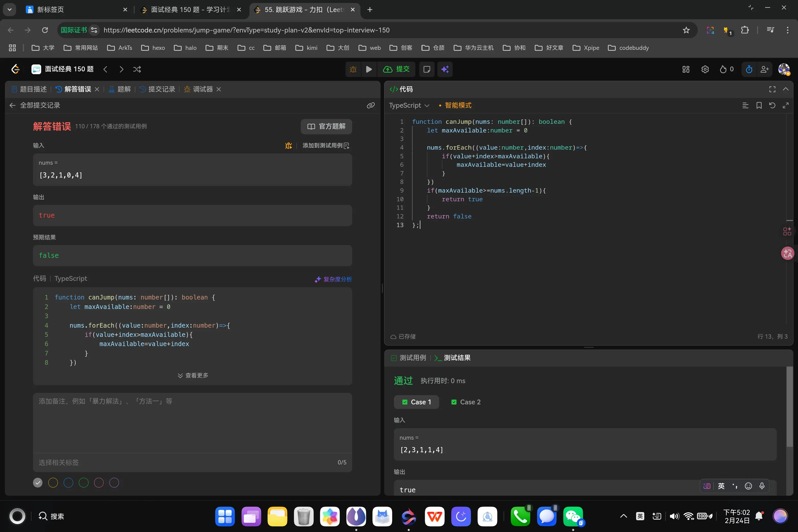Click the AI sparkle assistant icon
The image size is (798, 532).
click(445, 69)
